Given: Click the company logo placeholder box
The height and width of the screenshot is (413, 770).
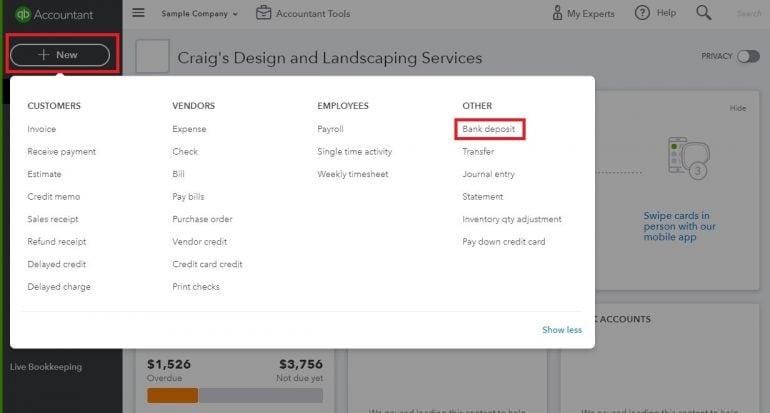Looking at the screenshot, I should pyautogui.click(x=152, y=57).
